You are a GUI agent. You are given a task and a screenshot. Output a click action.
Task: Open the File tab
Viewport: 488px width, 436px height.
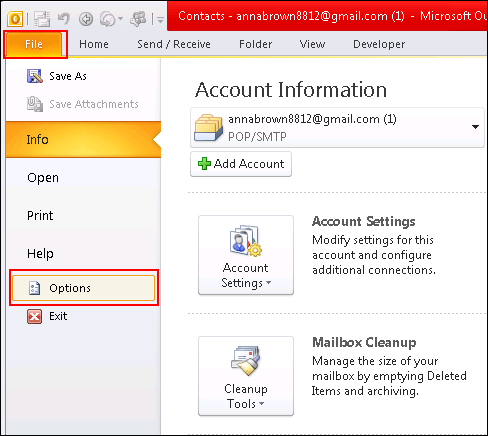tap(34, 44)
